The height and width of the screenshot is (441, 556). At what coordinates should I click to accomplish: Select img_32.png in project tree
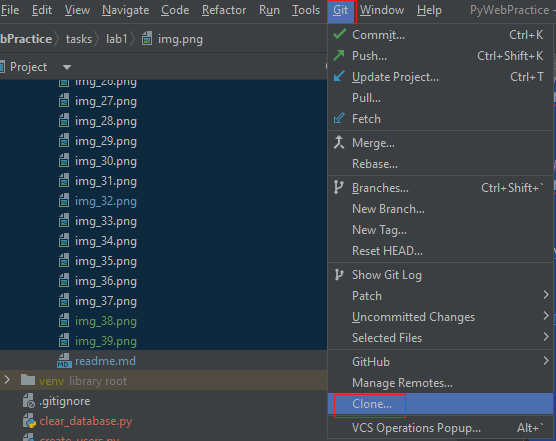point(106,201)
